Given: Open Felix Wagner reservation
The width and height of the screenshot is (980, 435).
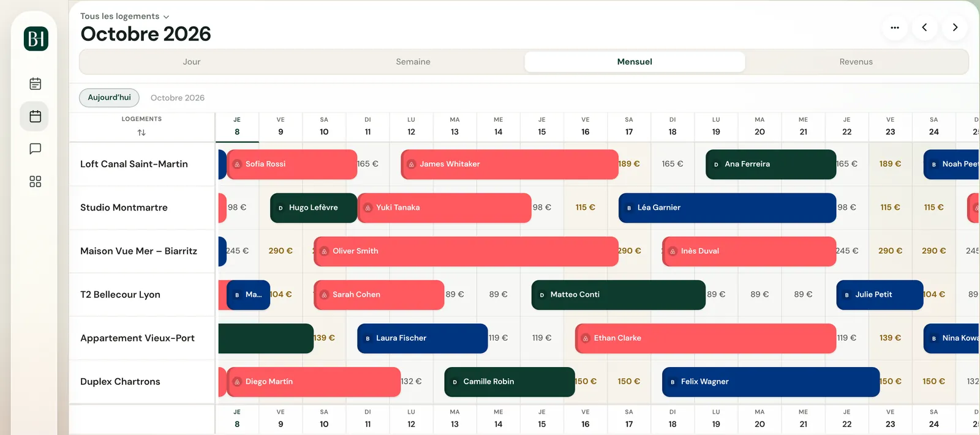Looking at the screenshot, I should (x=771, y=382).
